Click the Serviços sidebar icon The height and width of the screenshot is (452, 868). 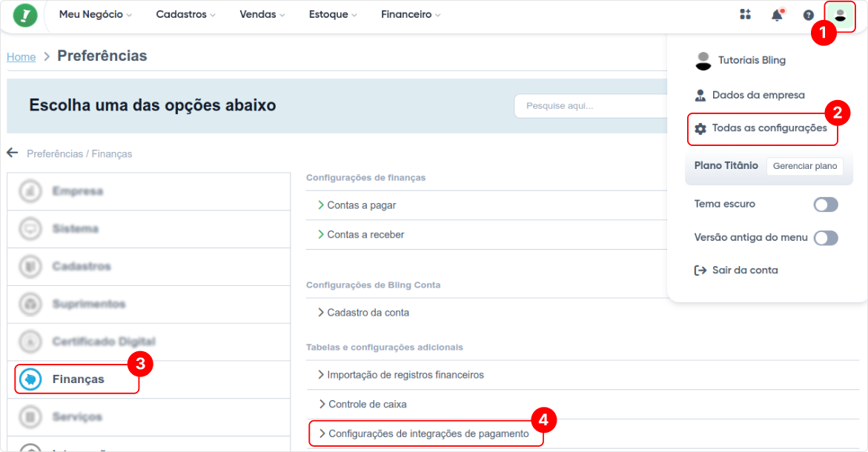(x=30, y=416)
